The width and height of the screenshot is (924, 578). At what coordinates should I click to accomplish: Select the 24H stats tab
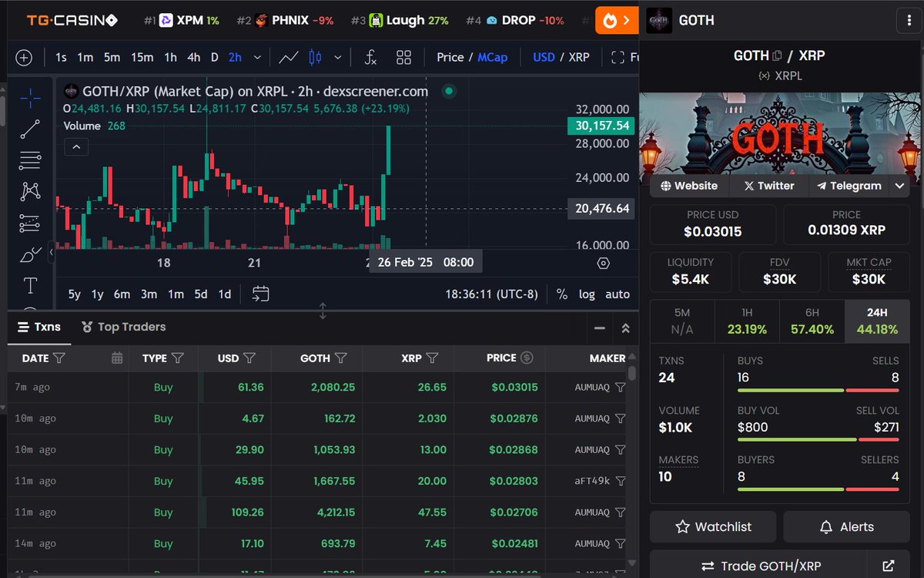click(x=877, y=321)
